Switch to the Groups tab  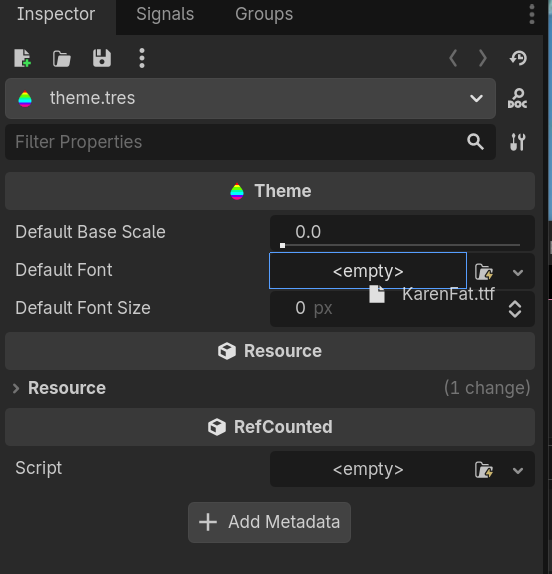point(264,15)
